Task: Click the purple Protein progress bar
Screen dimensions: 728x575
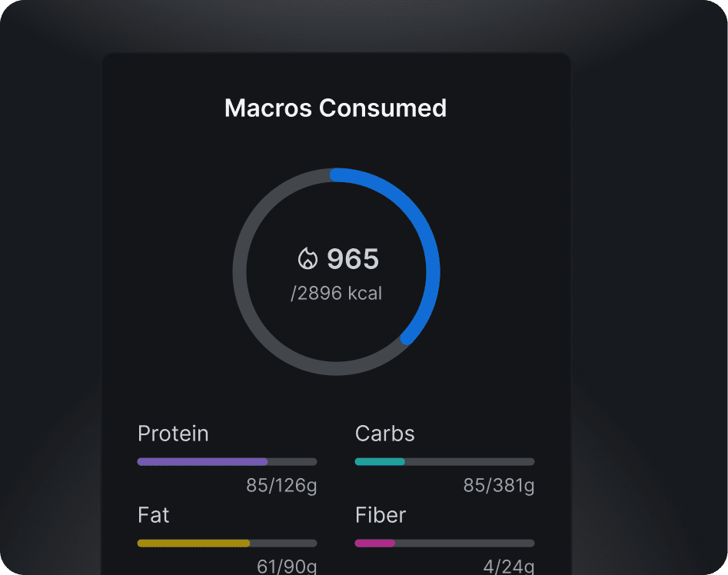Action: [x=202, y=462]
